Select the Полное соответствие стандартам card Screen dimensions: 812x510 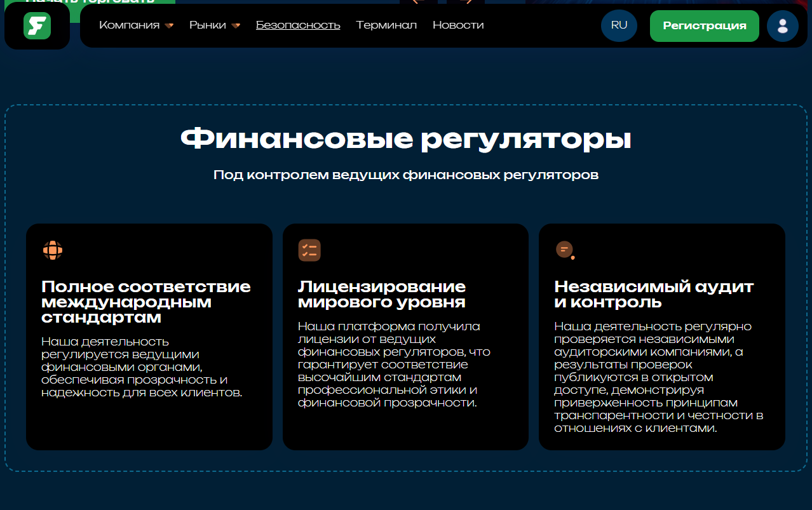[x=149, y=335]
